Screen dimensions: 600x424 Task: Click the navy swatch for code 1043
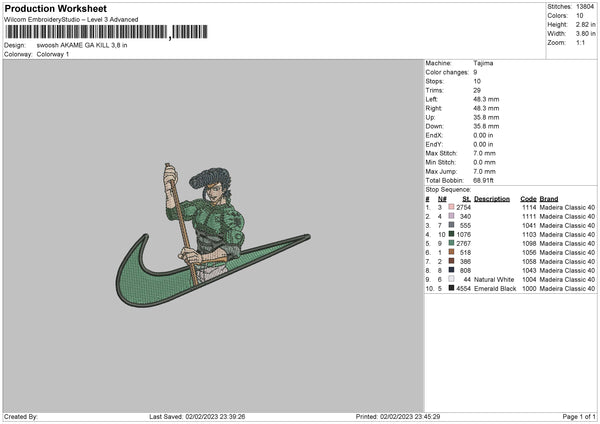tap(451, 270)
